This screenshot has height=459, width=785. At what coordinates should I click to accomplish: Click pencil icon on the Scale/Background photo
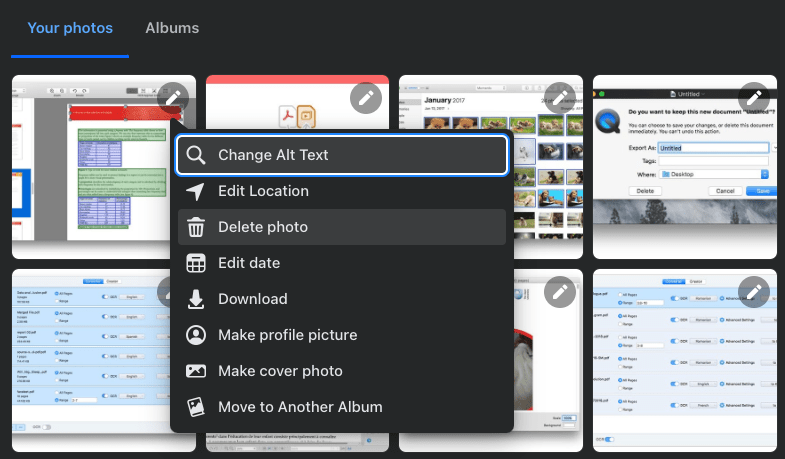pyautogui.click(x=561, y=292)
